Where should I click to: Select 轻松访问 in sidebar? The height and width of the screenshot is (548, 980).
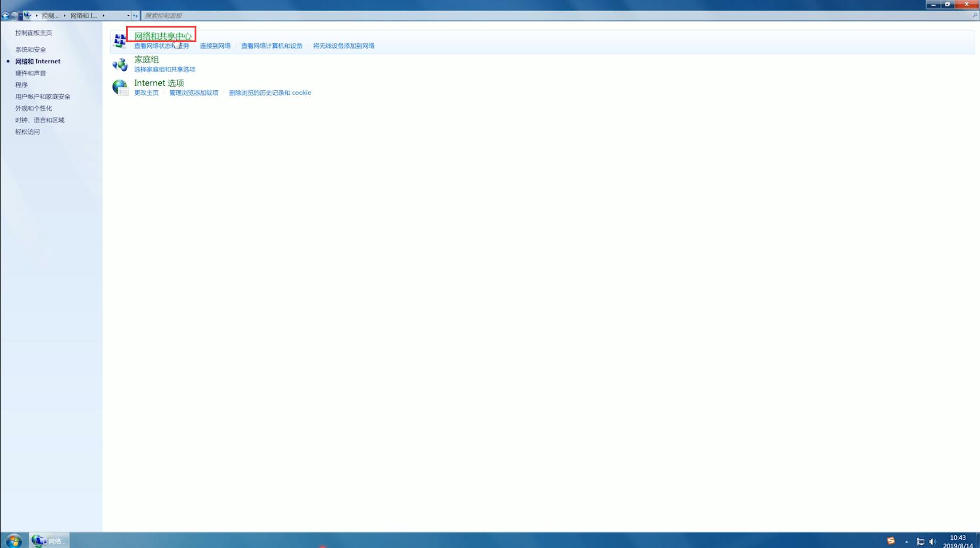coord(28,132)
